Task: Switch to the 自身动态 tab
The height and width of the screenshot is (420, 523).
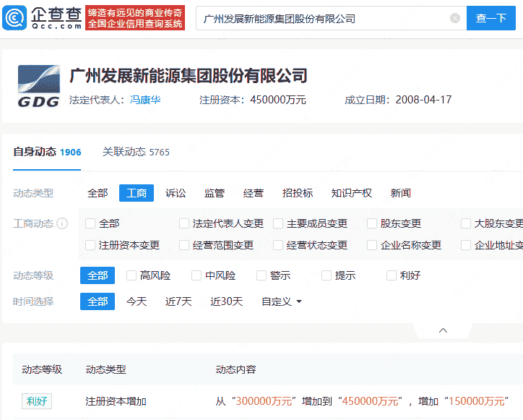Action: click(x=47, y=152)
